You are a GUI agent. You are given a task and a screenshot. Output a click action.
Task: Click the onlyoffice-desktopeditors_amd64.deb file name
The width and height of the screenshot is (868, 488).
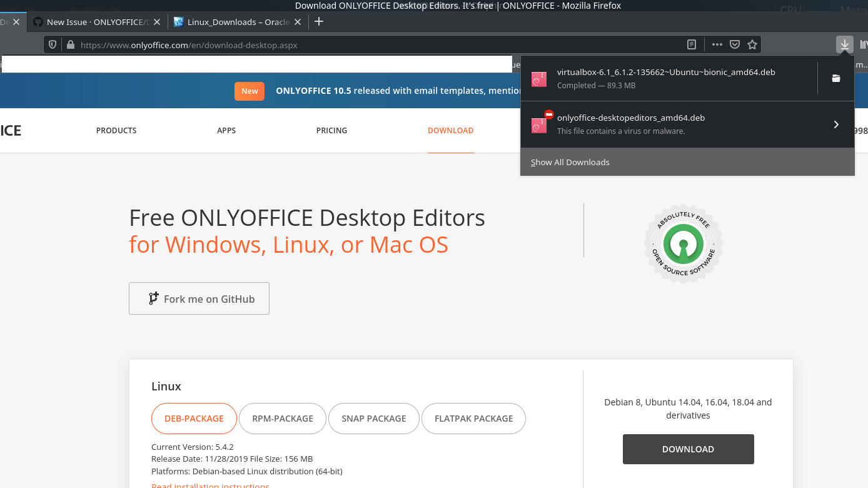coord(631,118)
